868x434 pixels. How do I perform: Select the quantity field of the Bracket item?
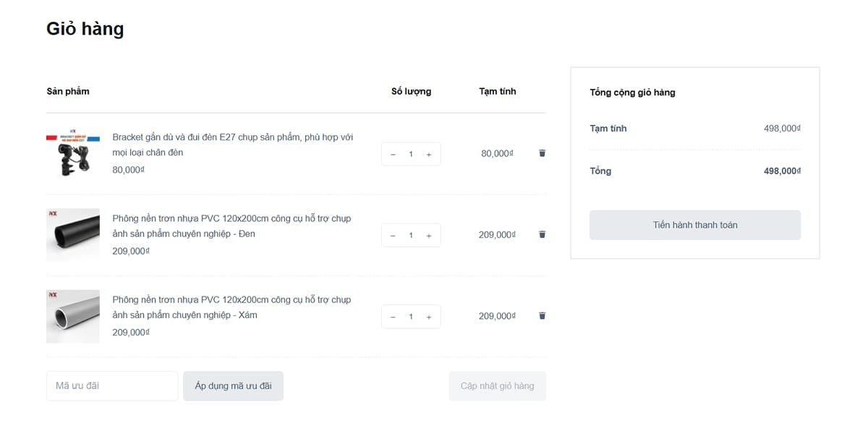click(411, 154)
